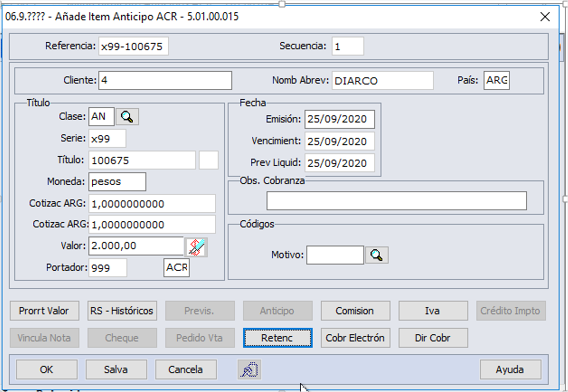Click the Comision button
Viewport: 568px width, 392px height.
[355, 311]
